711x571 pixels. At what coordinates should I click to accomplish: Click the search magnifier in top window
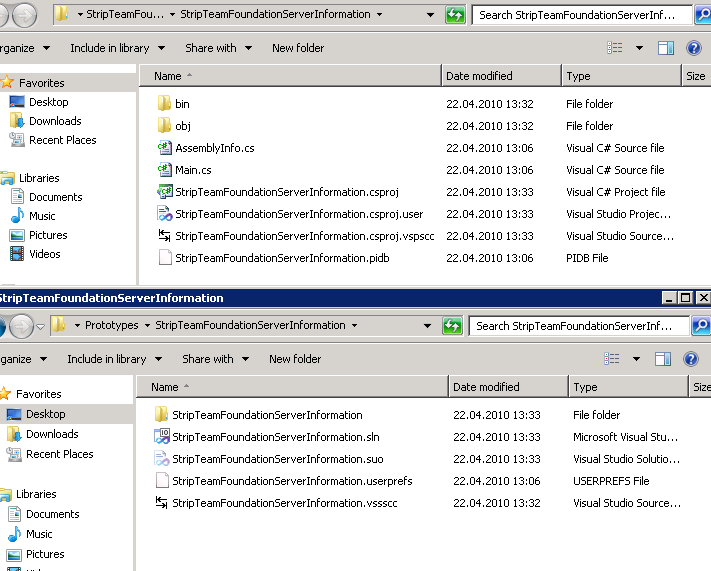coord(703,15)
